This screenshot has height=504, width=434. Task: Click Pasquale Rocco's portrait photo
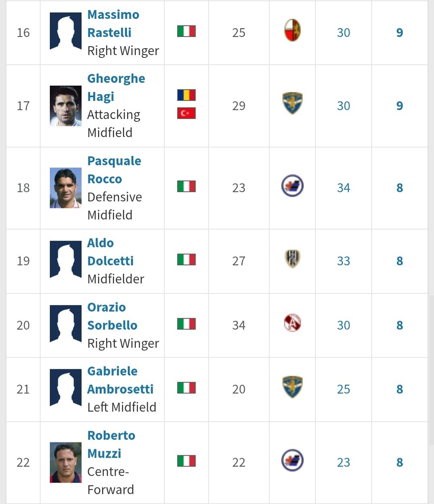click(66, 188)
